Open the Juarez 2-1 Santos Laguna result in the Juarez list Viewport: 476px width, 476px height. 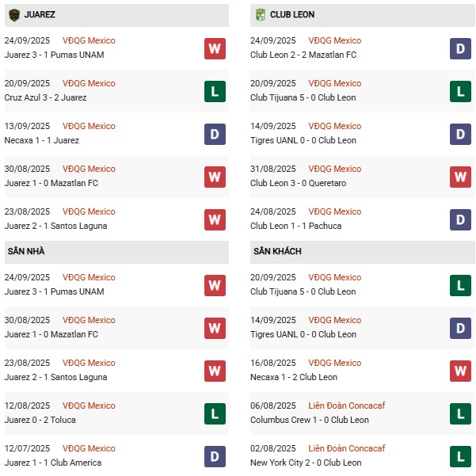click(x=55, y=226)
